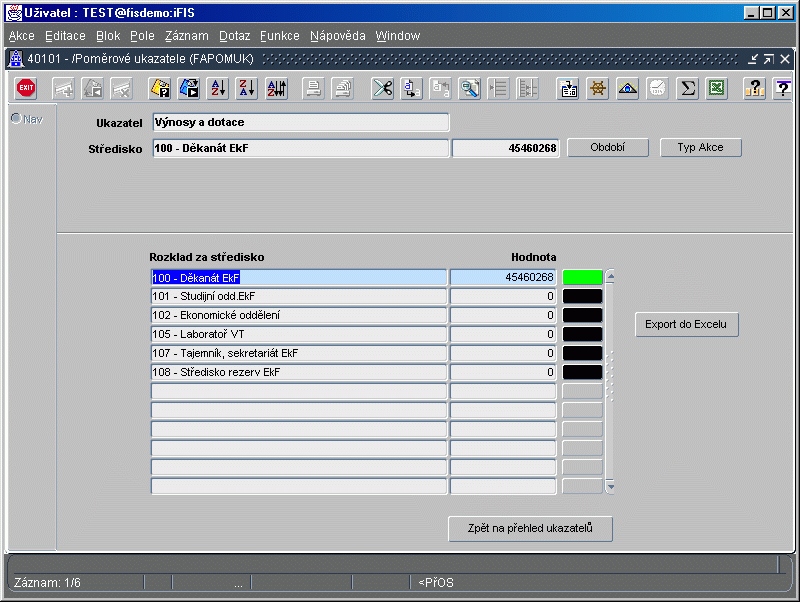
Task: Open the Dotaz menu
Action: 234,36
